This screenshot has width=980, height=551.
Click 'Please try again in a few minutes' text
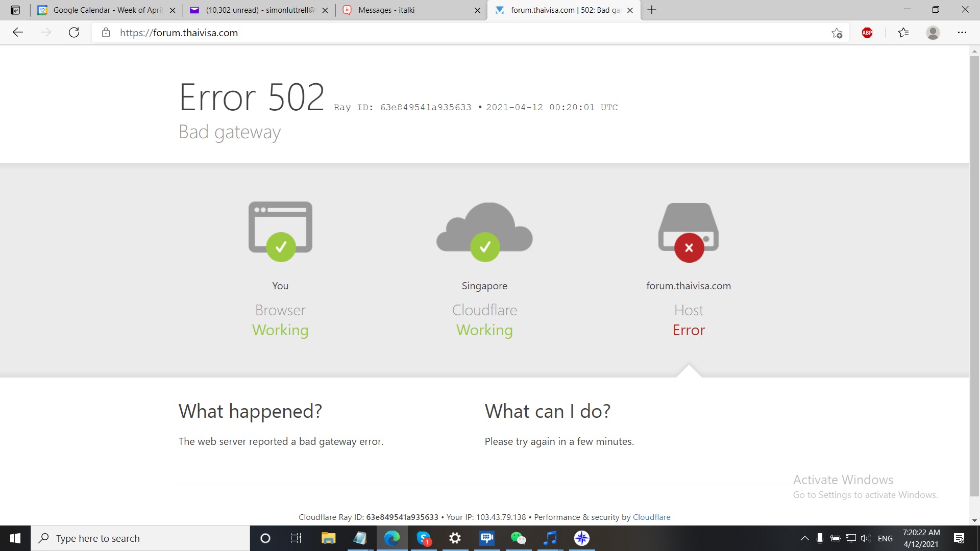(559, 441)
